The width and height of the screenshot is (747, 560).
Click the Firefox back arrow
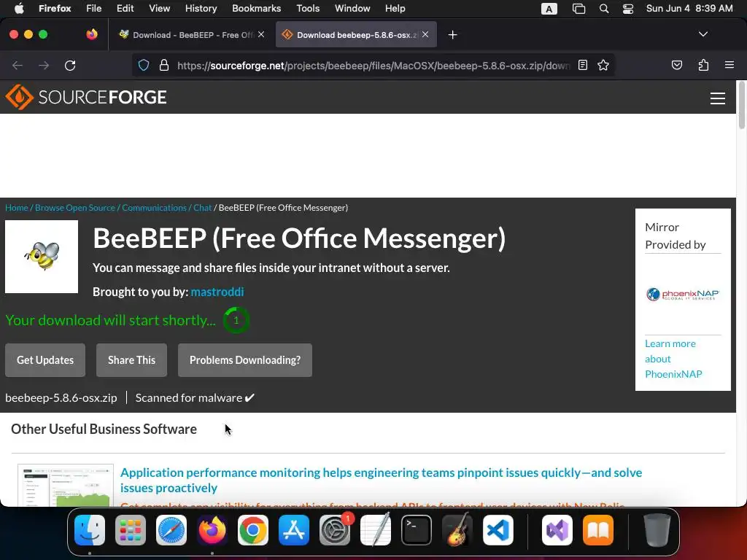pyautogui.click(x=18, y=65)
